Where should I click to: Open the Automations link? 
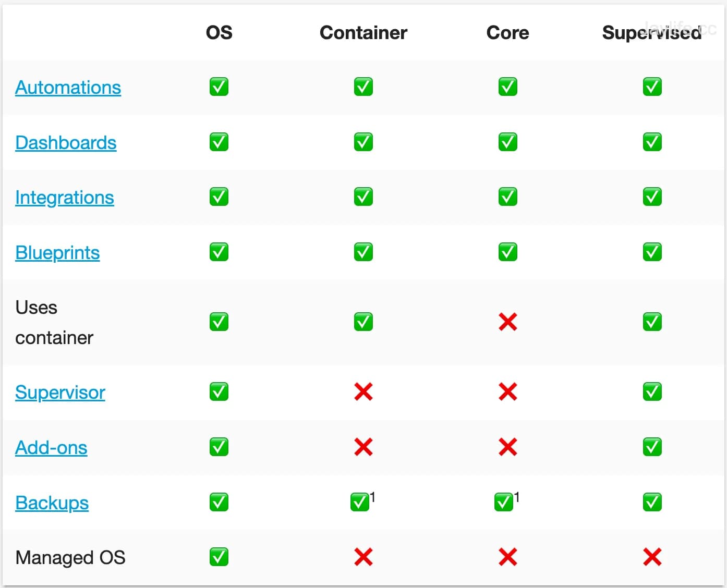point(68,88)
